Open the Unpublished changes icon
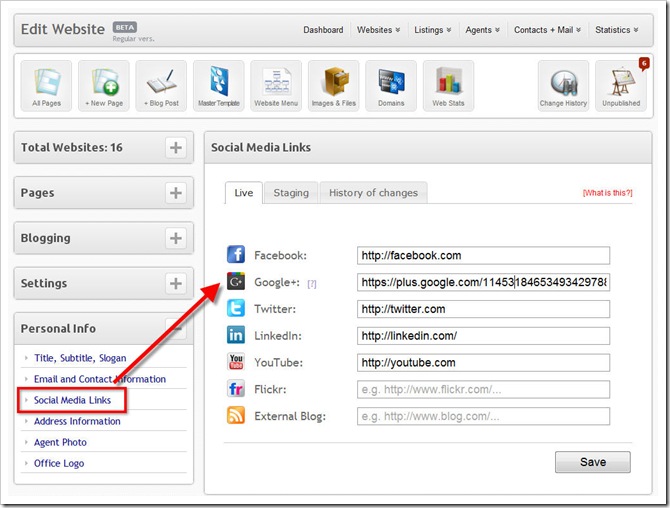 (x=621, y=86)
